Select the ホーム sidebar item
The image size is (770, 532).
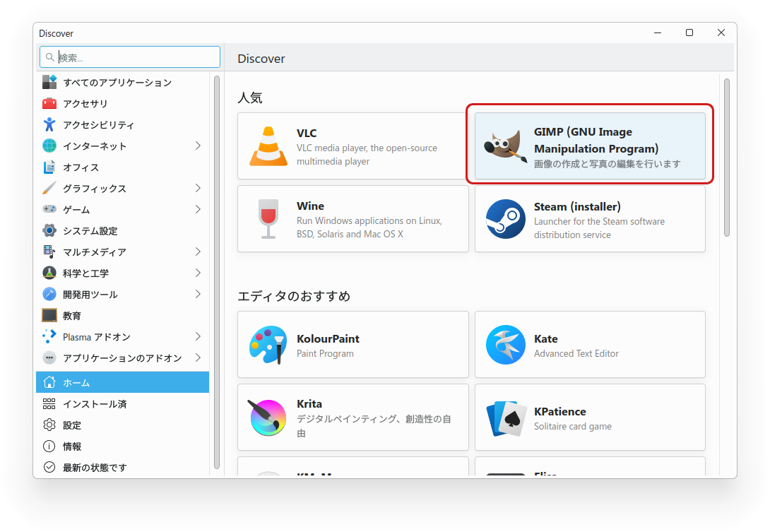pos(122,382)
